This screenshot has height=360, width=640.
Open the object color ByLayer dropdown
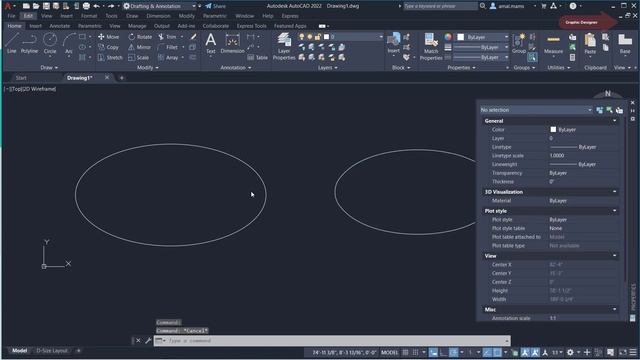tap(507, 37)
